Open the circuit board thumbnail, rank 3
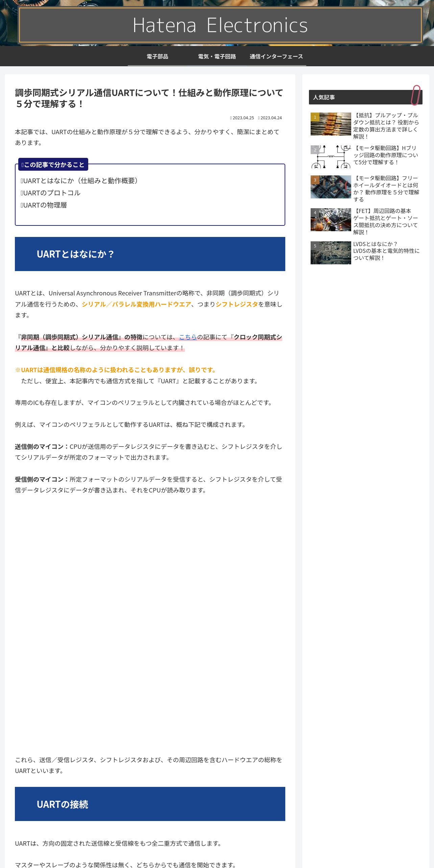The width and height of the screenshot is (434, 868). (331, 187)
